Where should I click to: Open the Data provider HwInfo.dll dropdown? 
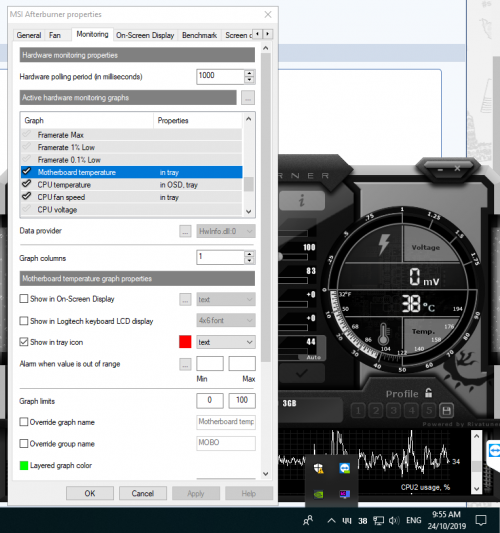click(x=226, y=231)
